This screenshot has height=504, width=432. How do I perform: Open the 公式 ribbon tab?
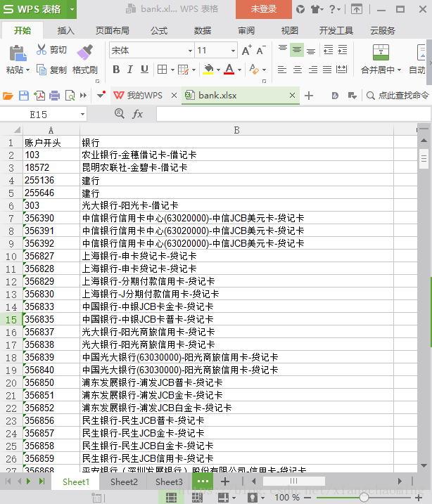coord(159,31)
